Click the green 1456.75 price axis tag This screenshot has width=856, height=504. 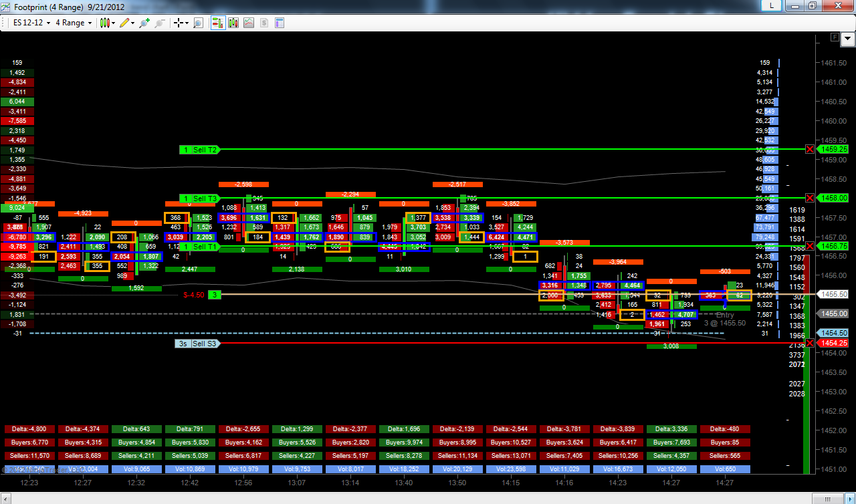832,247
